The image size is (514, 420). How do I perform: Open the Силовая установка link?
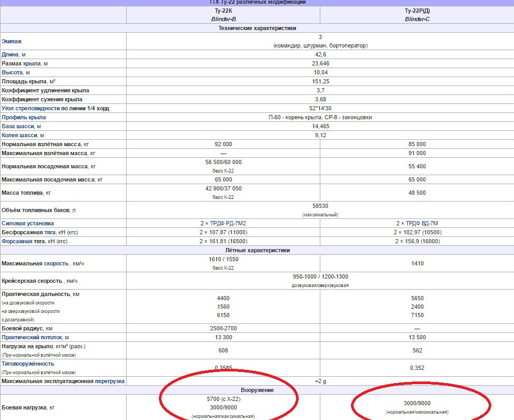(28, 223)
